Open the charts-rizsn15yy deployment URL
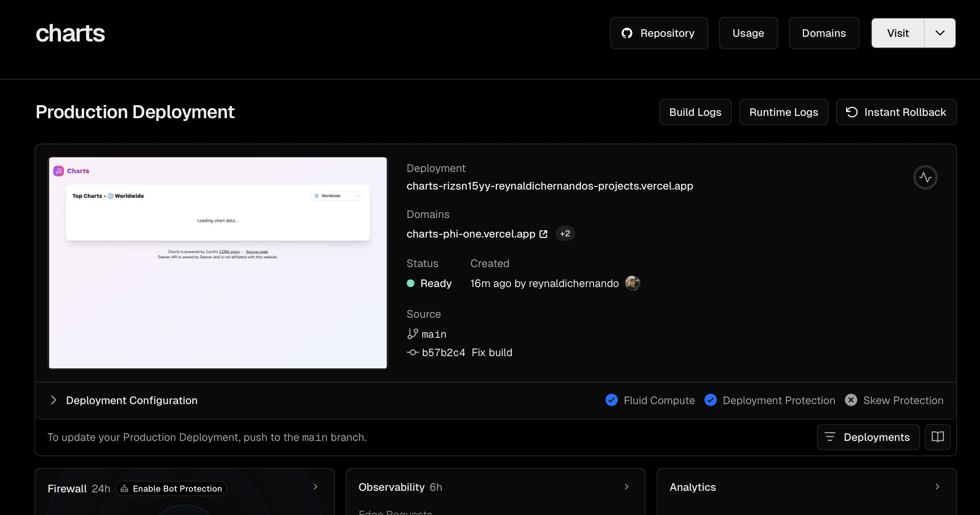 click(550, 186)
